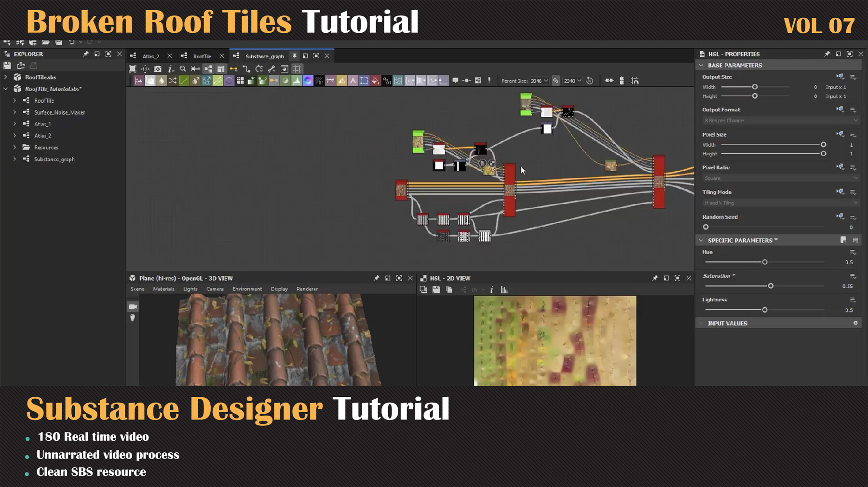Open the node information icon in the graph toolbar
868x487 pixels.
(x=170, y=69)
